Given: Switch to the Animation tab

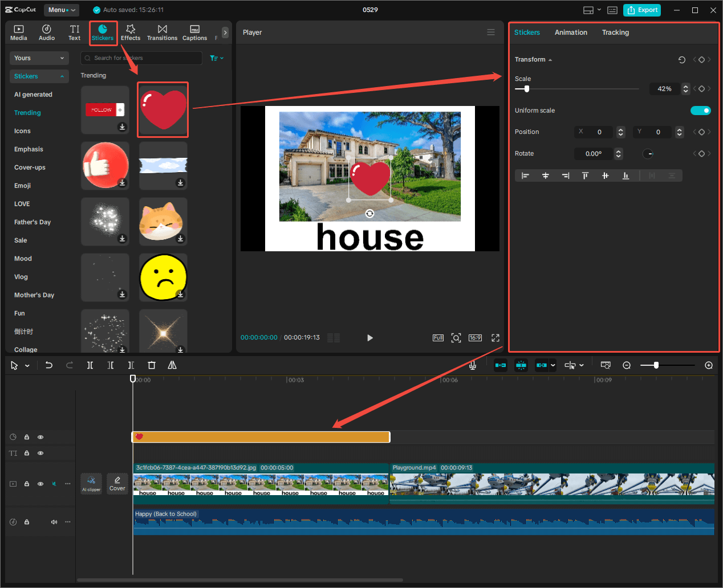Looking at the screenshot, I should (x=571, y=32).
